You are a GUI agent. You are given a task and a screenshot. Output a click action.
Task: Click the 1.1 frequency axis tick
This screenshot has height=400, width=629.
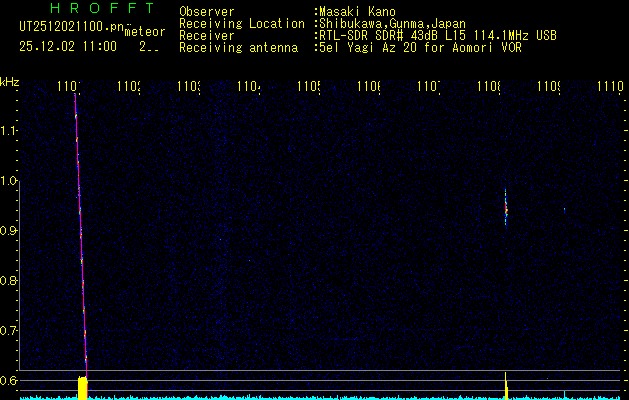pyautogui.click(x=9, y=131)
